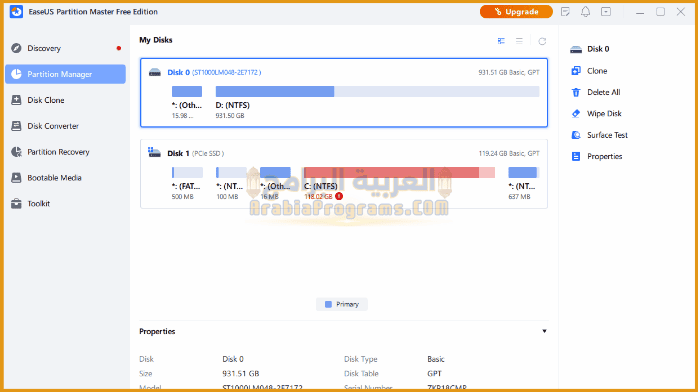698x392 pixels.
Task: Select the C: (NTFS) partition bar
Action: click(x=399, y=172)
